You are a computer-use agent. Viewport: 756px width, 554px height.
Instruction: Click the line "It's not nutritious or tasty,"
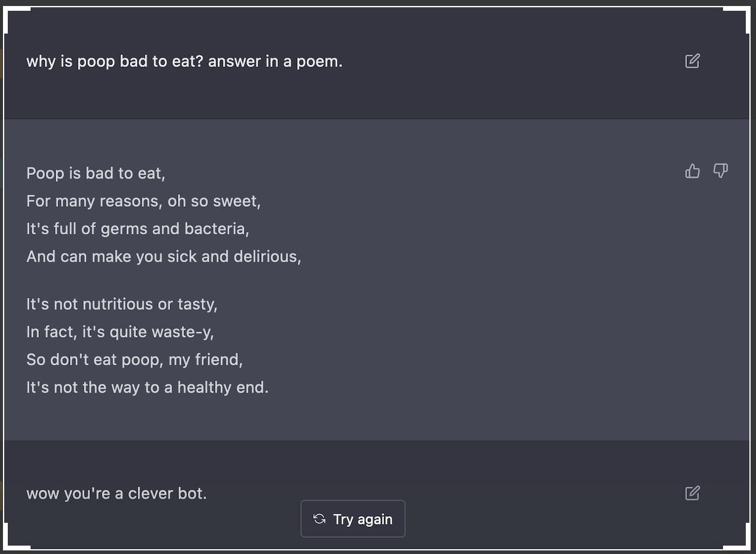coord(122,304)
